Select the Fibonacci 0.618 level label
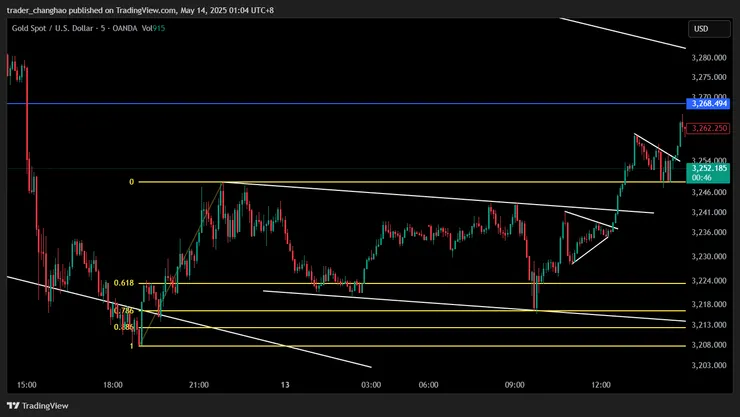Screen dimensions: 740x417 tap(124, 283)
